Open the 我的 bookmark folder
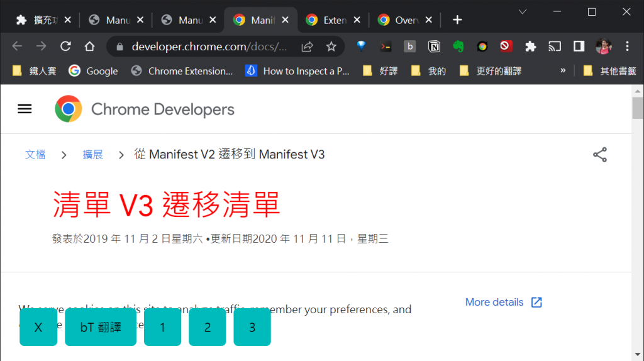Screen dimensions: 644x361 pyautogui.click(x=429, y=71)
